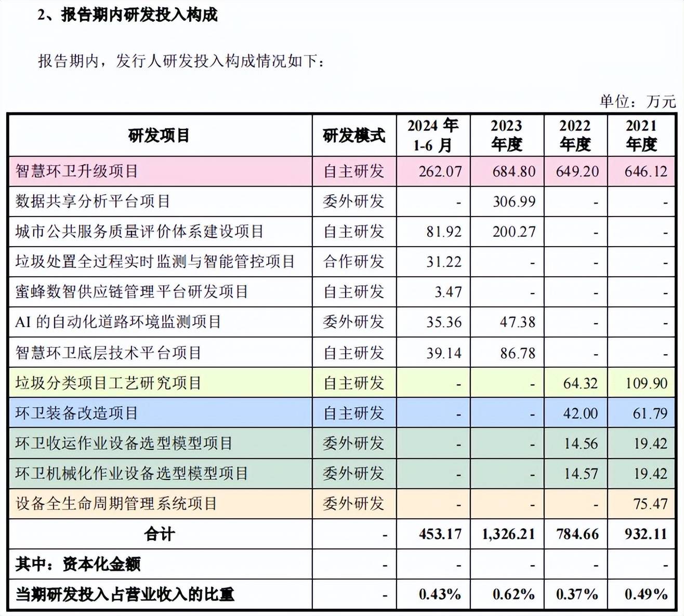Image resolution: width=684 pixels, height=616 pixels.
Task: Select the 2023年度 column header
Action: click(x=507, y=136)
